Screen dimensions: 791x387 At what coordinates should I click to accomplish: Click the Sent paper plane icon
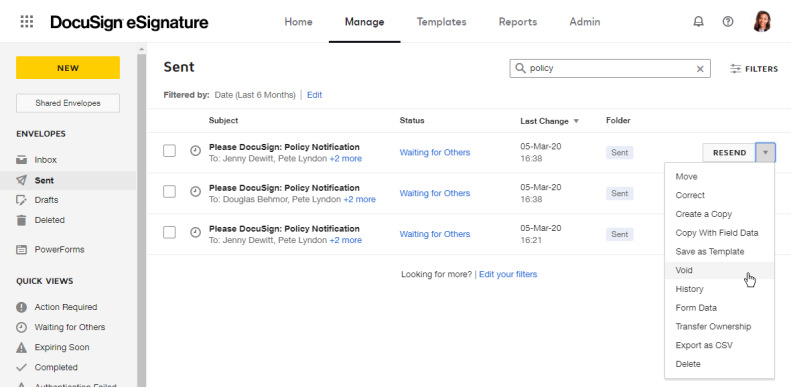pos(21,180)
